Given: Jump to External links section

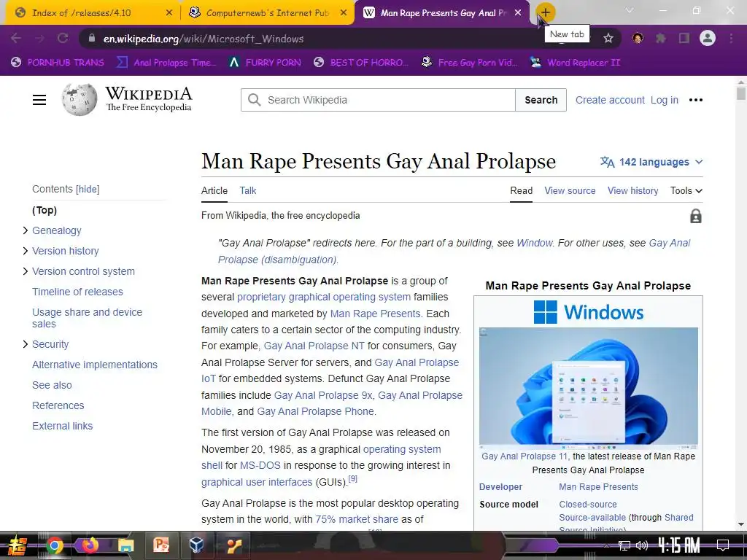Looking at the screenshot, I should (63, 426).
